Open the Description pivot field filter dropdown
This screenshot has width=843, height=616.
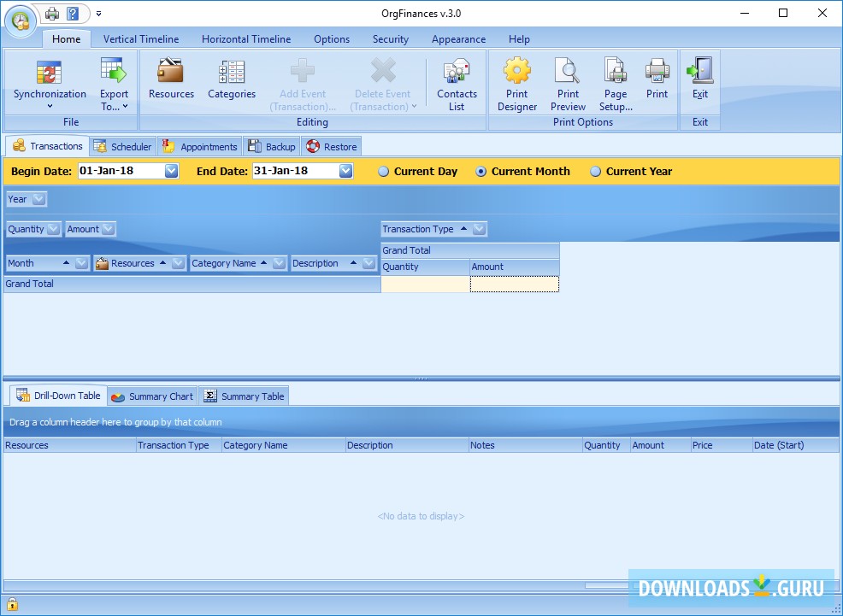(368, 264)
